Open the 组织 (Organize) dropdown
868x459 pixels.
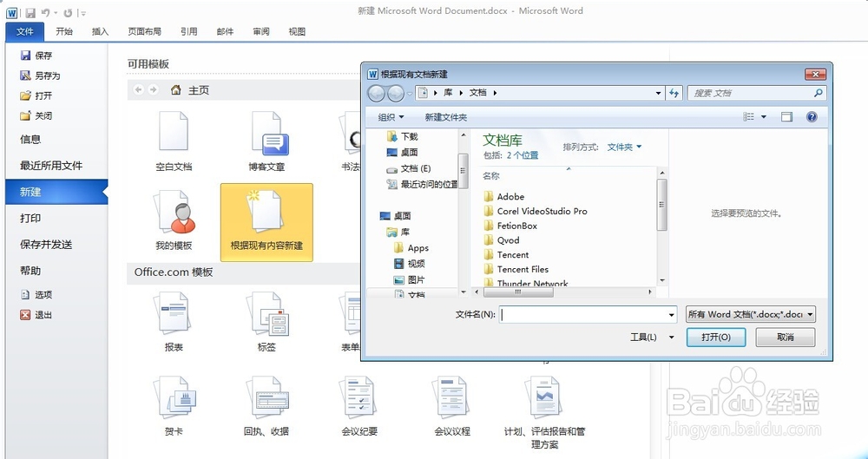tap(391, 117)
